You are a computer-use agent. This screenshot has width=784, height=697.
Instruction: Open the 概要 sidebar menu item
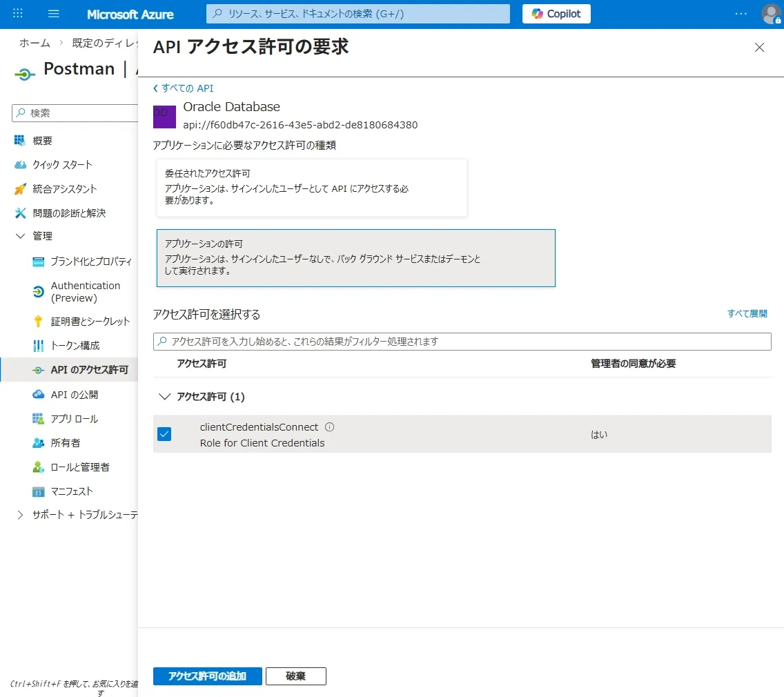point(42,141)
